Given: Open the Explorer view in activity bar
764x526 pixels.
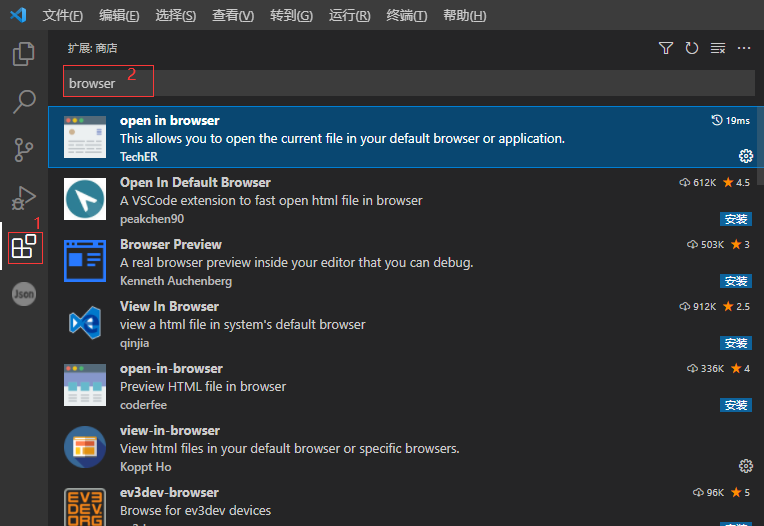Looking at the screenshot, I should pos(23,54).
